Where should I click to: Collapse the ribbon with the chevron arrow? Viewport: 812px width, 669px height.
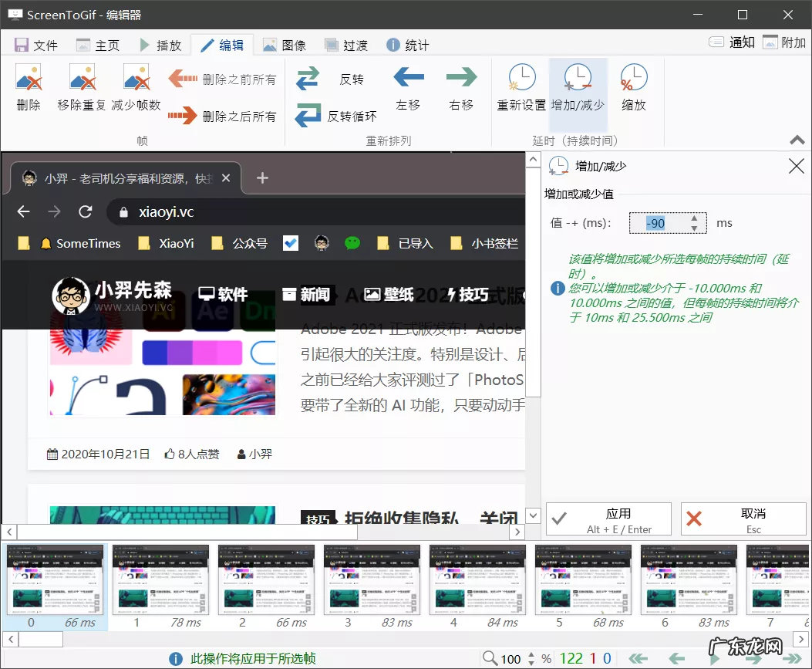coord(797,140)
